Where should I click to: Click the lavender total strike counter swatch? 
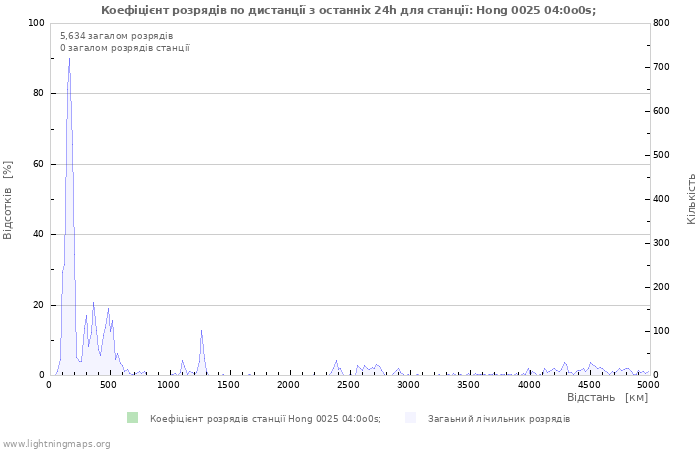click(x=410, y=418)
